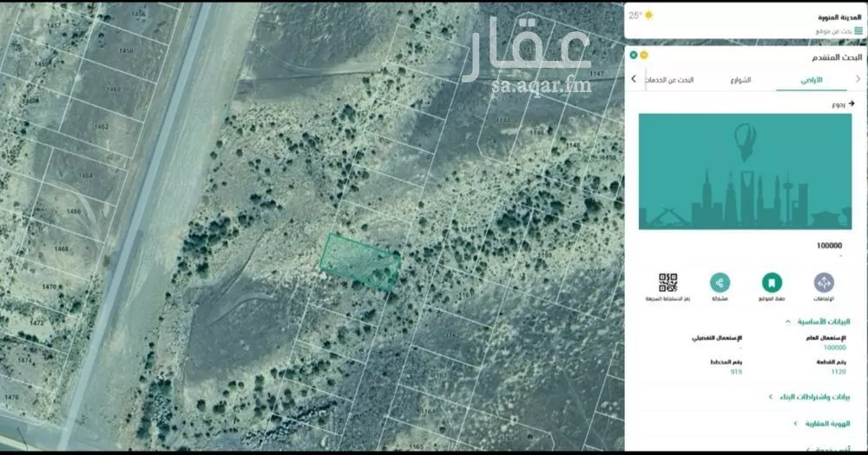Screen dimensions: 868x455
Task: Expand the Real Estate Identity (الهوية العقارية) section
Action: pyautogui.click(x=794, y=423)
